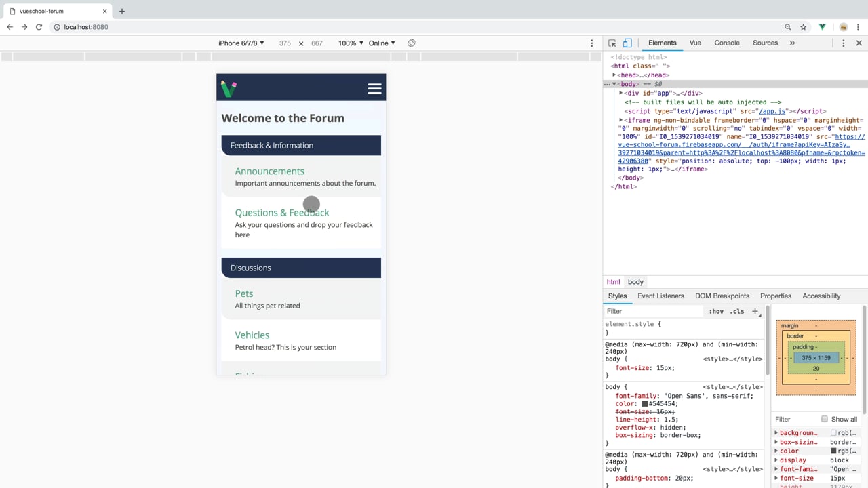Close the vueschool-forum browser tab
The width and height of the screenshot is (868, 488).
coord(105,11)
